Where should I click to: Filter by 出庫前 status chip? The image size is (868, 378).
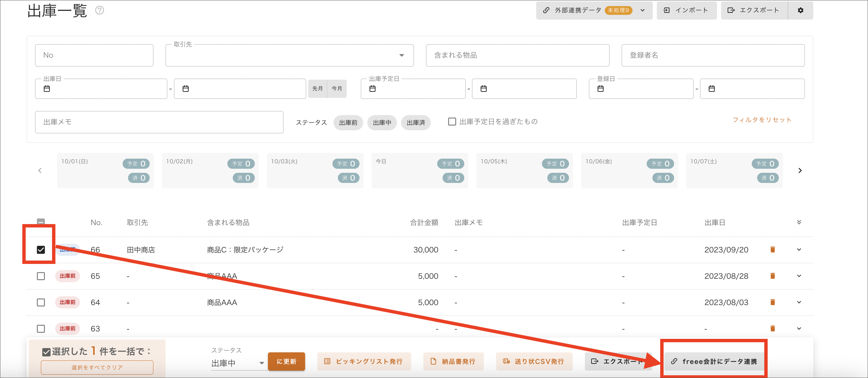[348, 123]
